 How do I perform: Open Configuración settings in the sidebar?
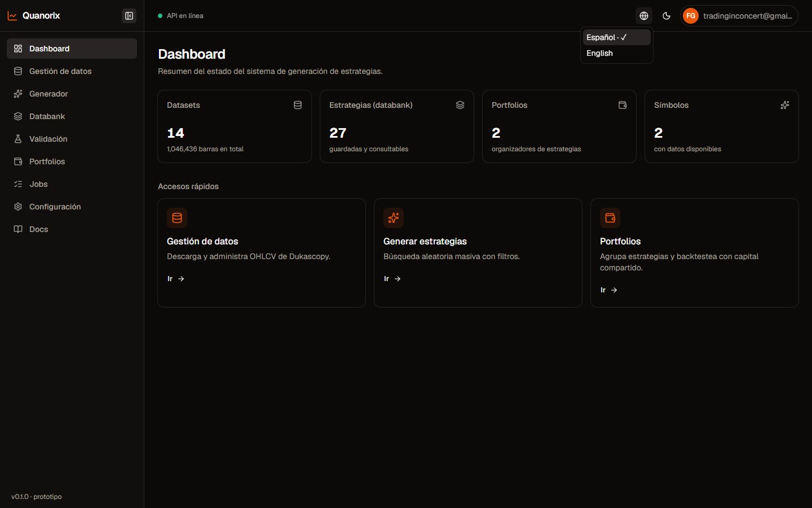pyautogui.click(x=72, y=207)
